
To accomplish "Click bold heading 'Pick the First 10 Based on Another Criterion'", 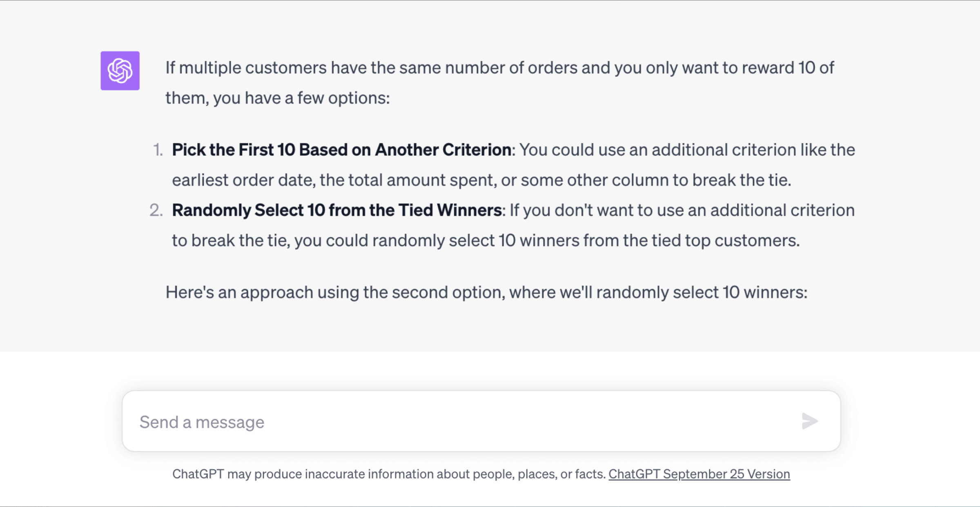I will pyautogui.click(x=341, y=150).
